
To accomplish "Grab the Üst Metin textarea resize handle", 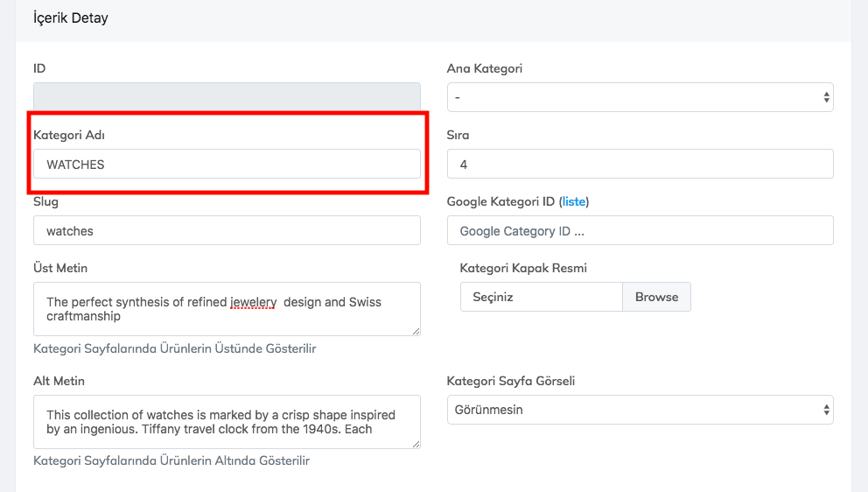I will [416, 330].
